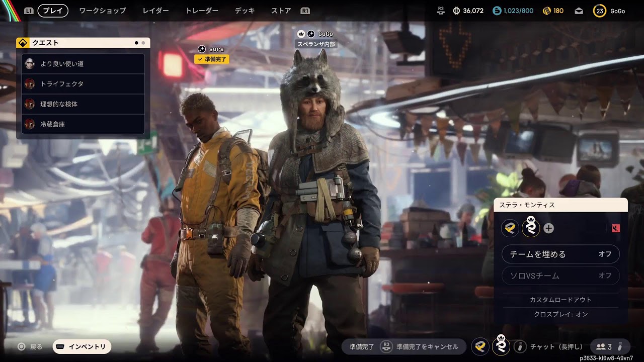Click チャット（長押し） label
Viewport: 644px width, 362px height.
click(556, 346)
